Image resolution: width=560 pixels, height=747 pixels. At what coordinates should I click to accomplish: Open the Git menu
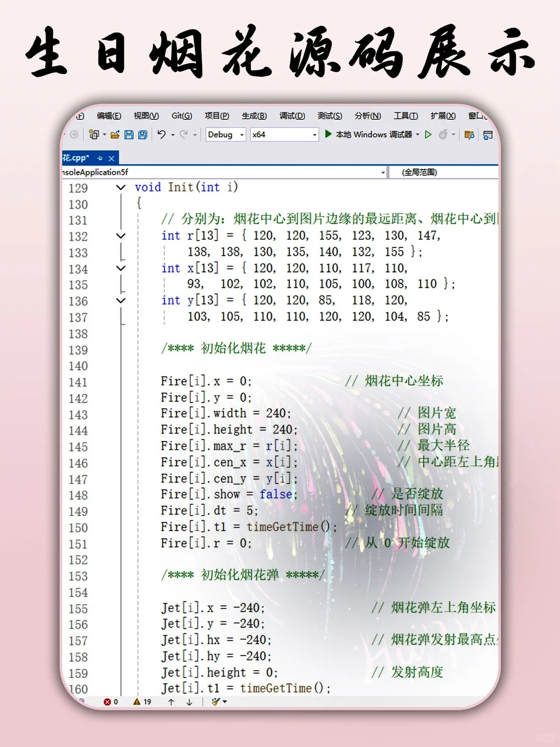(x=181, y=116)
